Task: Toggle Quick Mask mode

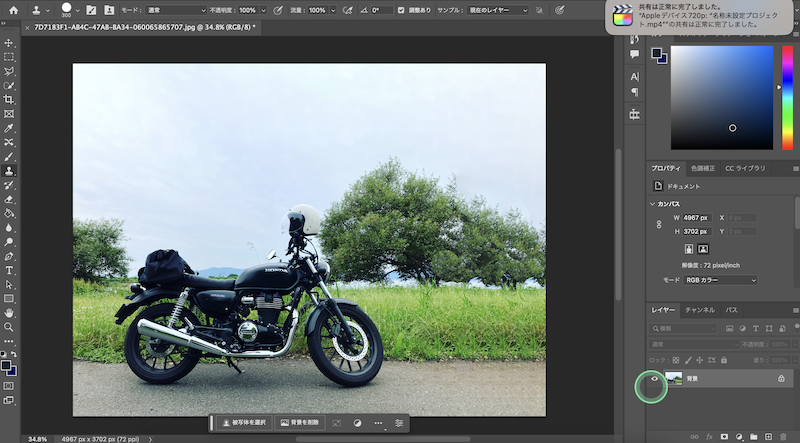Action: (x=9, y=386)
